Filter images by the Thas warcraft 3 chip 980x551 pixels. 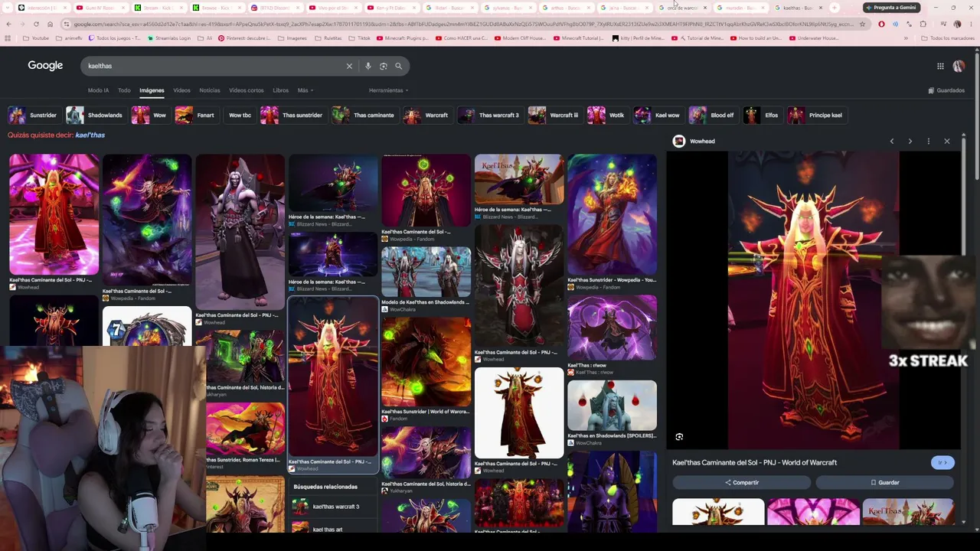[489, 116]
